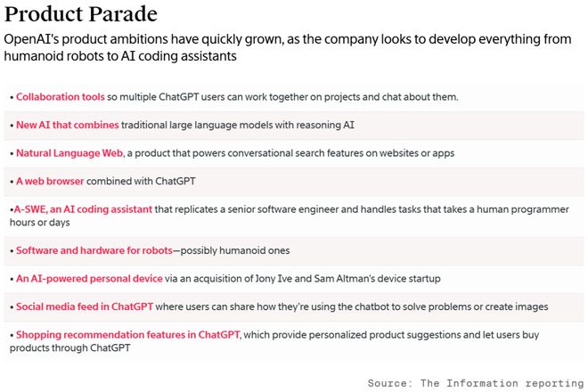Click Social media feed in ChatGPT

[x=85, y=306]
